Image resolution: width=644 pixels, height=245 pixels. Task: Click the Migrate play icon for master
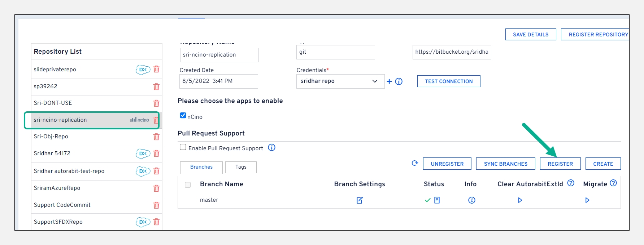pos(587,200)
